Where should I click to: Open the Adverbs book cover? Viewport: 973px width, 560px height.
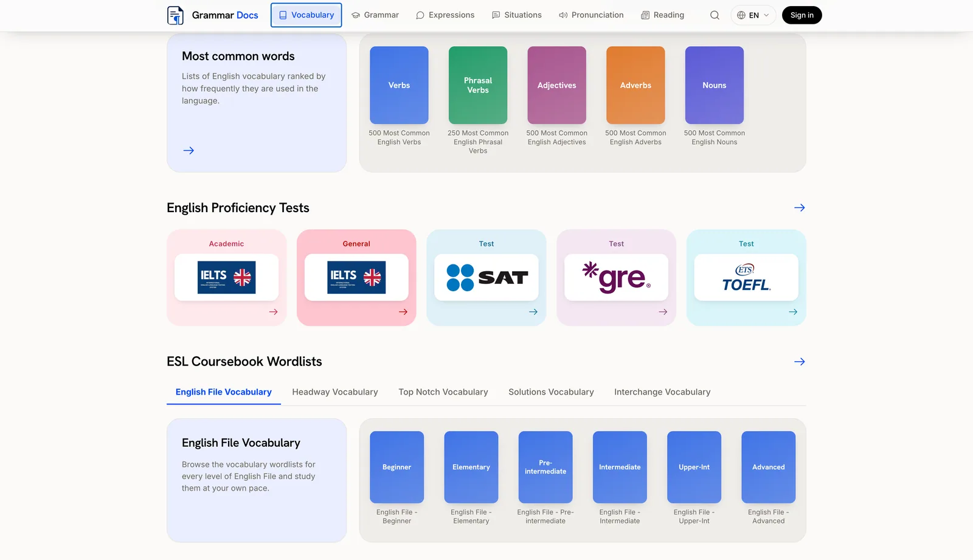(x=635, y=85)
